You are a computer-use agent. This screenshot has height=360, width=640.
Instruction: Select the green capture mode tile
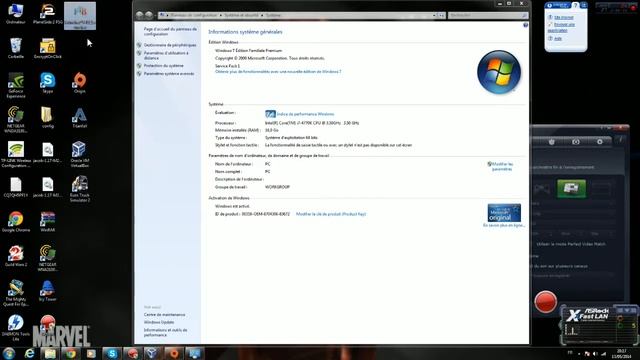(571, 189)
